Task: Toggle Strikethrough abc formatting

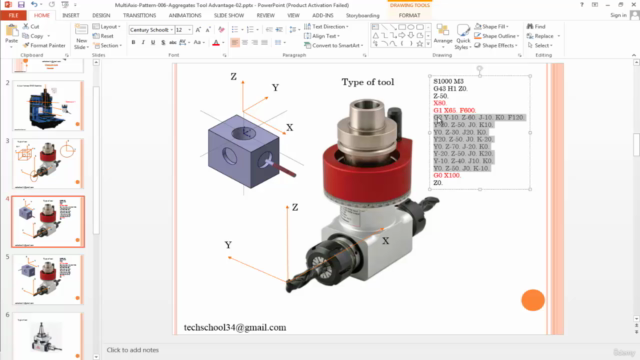Action: click(173, 42)
